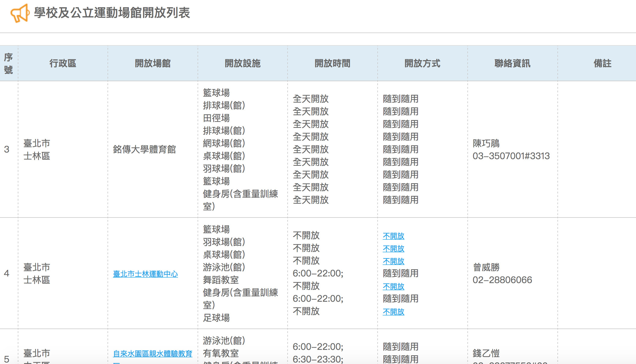This screenshot has width=636, height=364.
Task: Click the 開放設施 column header
Action: click(x=243, y=63)
